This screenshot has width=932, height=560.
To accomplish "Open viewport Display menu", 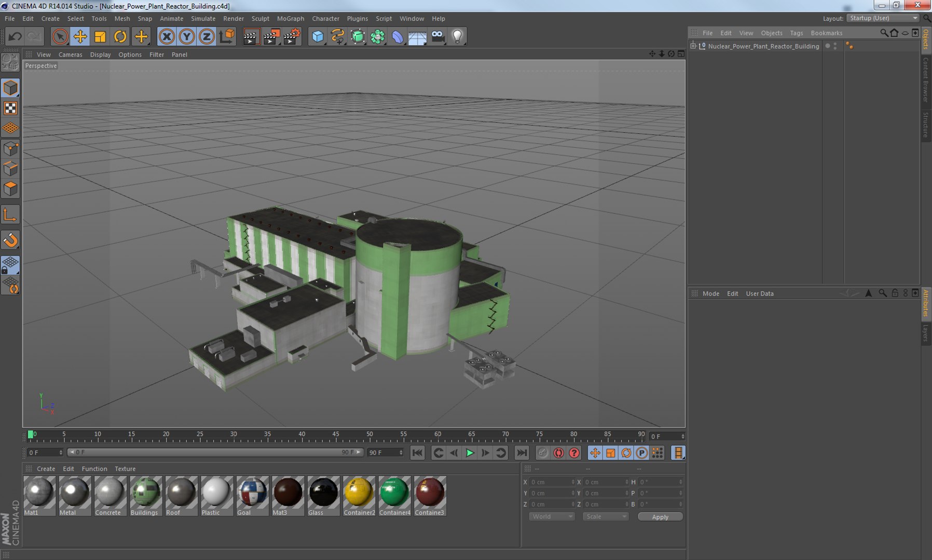I will (101, 54).
